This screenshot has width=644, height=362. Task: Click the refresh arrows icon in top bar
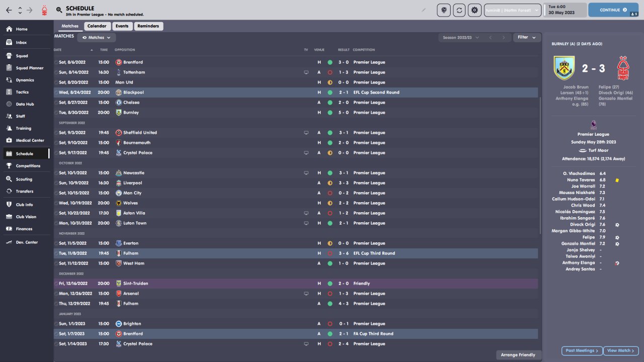click(459, 10)
